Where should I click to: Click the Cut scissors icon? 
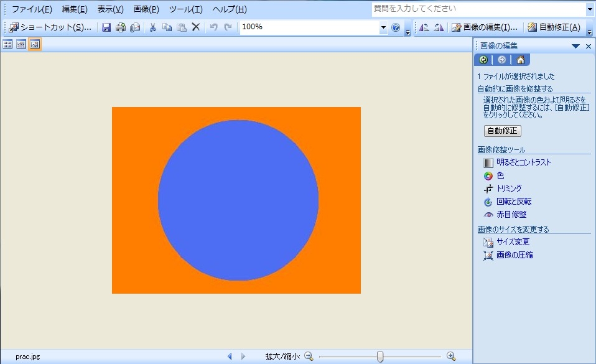pyautogui.click(x=152, y=27)
